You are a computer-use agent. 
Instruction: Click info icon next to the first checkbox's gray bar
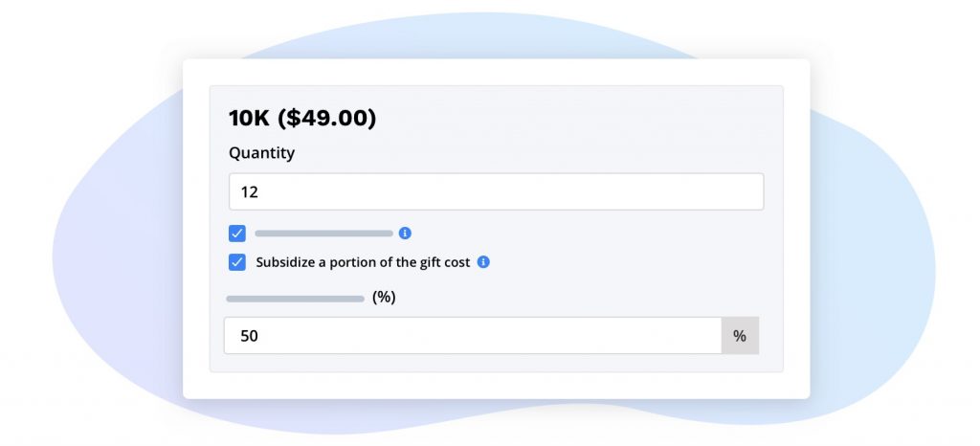pyautogui.click(x=405, y=233)
